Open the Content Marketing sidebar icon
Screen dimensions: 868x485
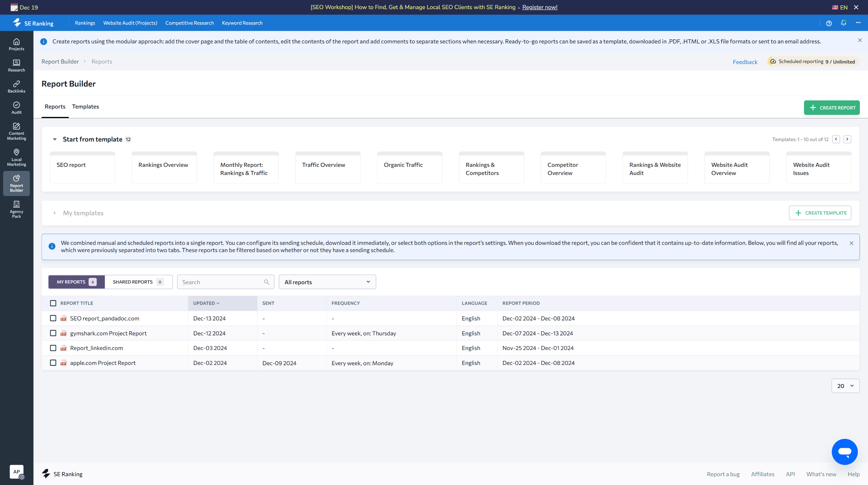[x=16, y=131]
